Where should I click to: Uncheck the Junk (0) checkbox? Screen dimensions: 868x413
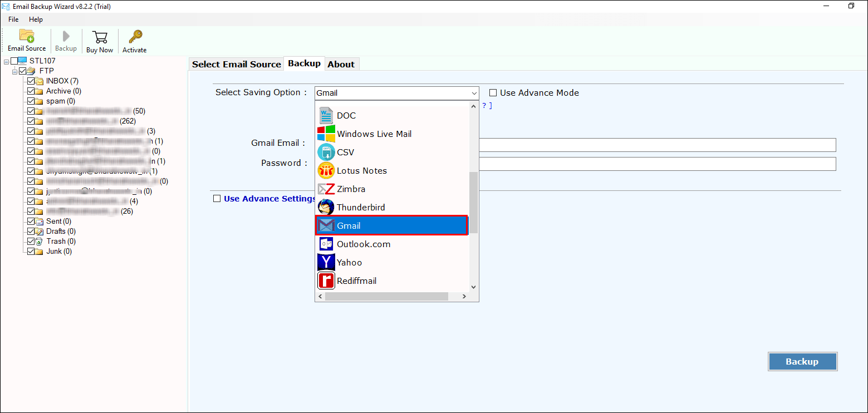31,252
